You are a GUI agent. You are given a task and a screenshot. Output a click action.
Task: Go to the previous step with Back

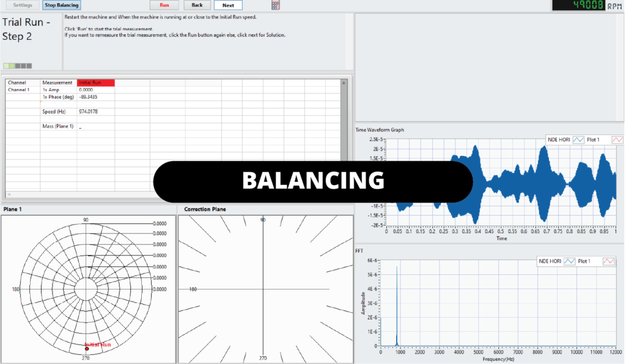click(197, 5)
